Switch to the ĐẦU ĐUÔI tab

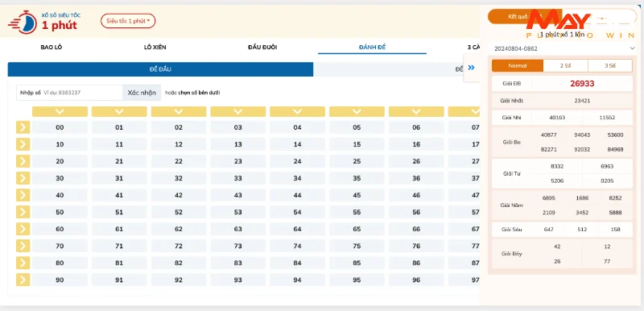(x=262, y=48)
